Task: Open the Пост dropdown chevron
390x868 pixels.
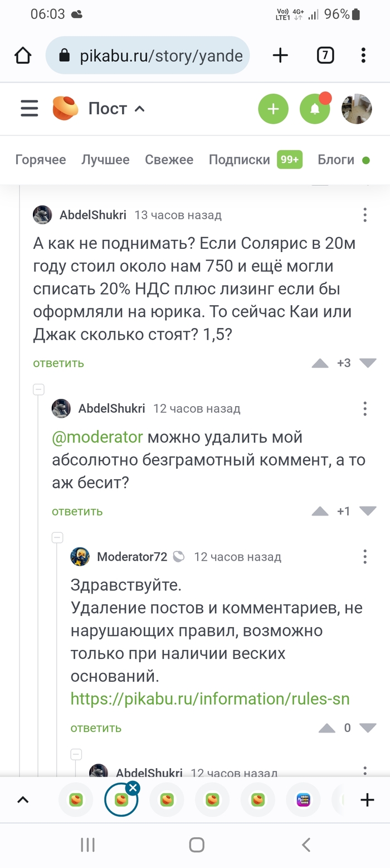Action: [140, 109]
